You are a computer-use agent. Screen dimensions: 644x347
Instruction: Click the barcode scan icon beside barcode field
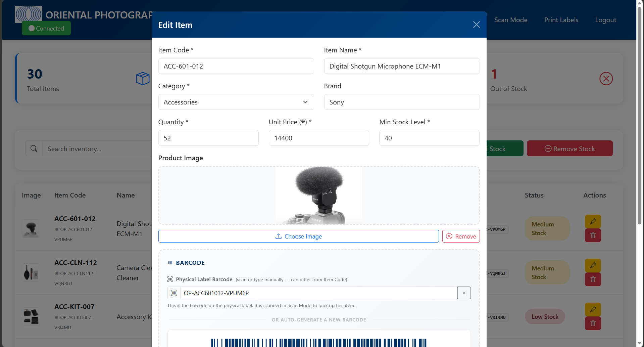(174, 293)
